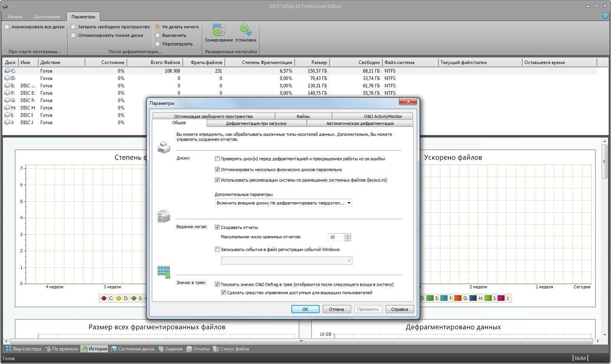This screenshot has width=611, height=364.
Task: Click the magenta J: legend swatch
Action: [x=501, y=298]
